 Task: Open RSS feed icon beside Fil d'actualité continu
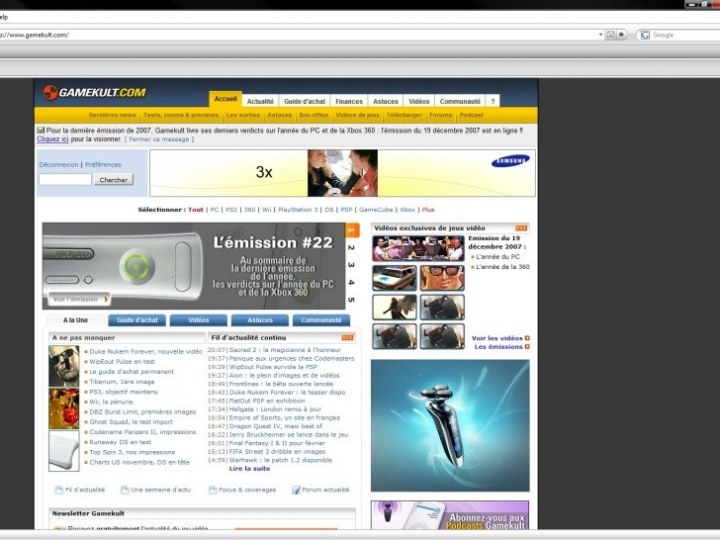(348, 338)
